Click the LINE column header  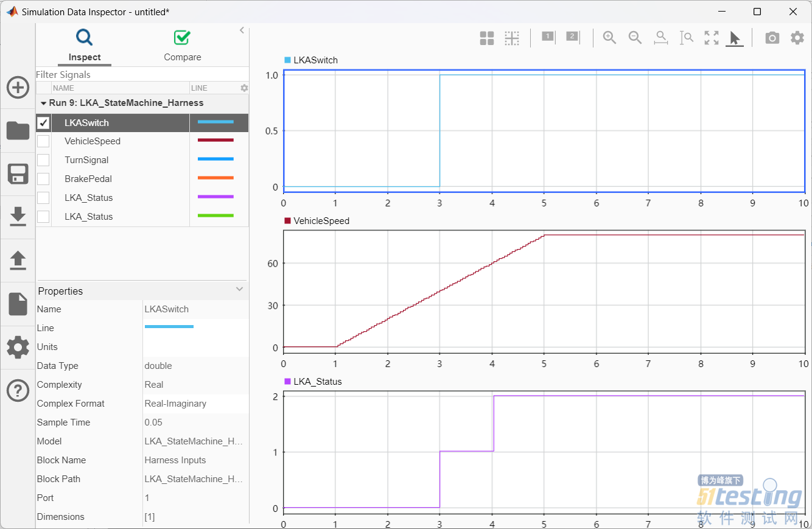(199, 88)
